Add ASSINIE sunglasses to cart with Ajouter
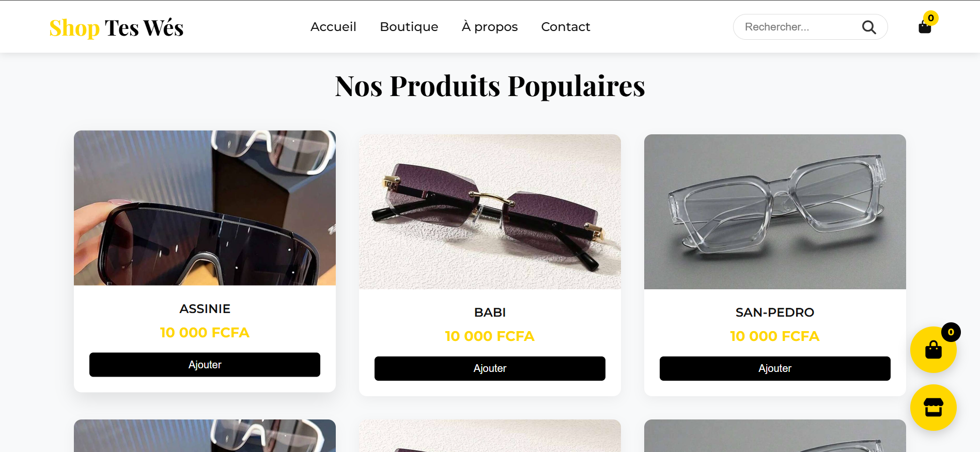This screenshot has width=980, height=452. 205,365
